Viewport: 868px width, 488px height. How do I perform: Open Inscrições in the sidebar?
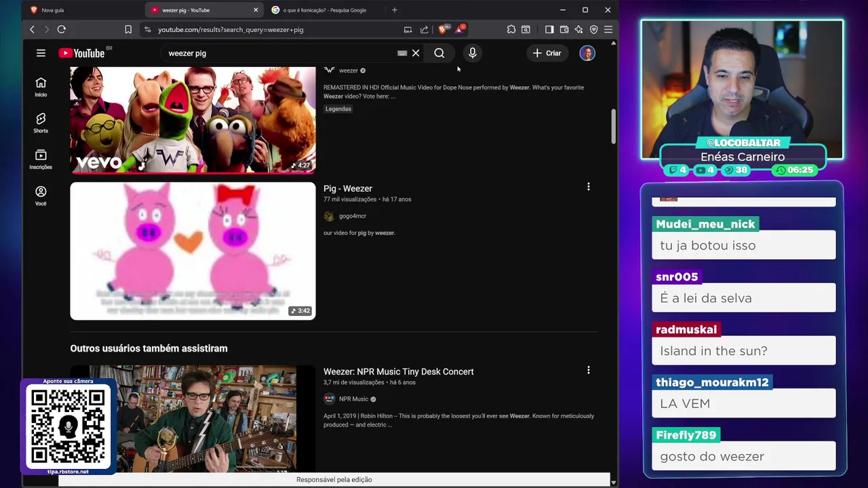click(41, 159)
